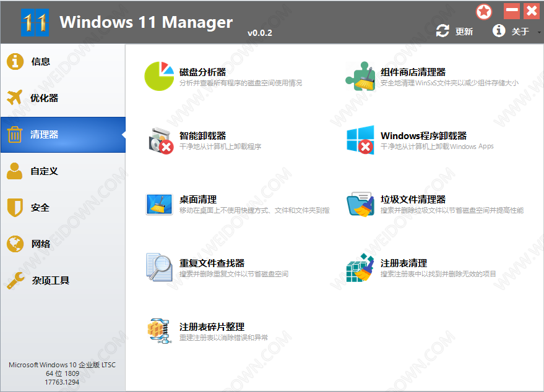
Task: Open the 自定义 sidebar tab
Action: coord(44,171)
